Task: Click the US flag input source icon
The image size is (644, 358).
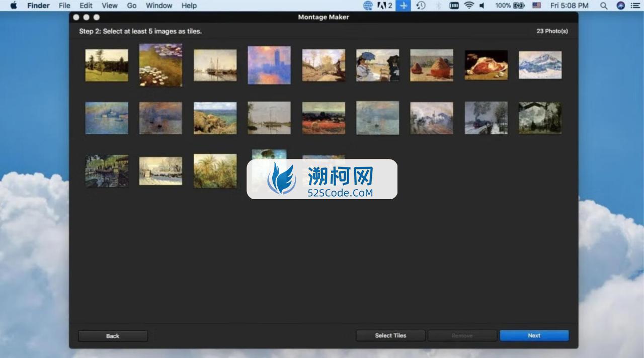Action: pyautogui.click(x=537, y=6)
